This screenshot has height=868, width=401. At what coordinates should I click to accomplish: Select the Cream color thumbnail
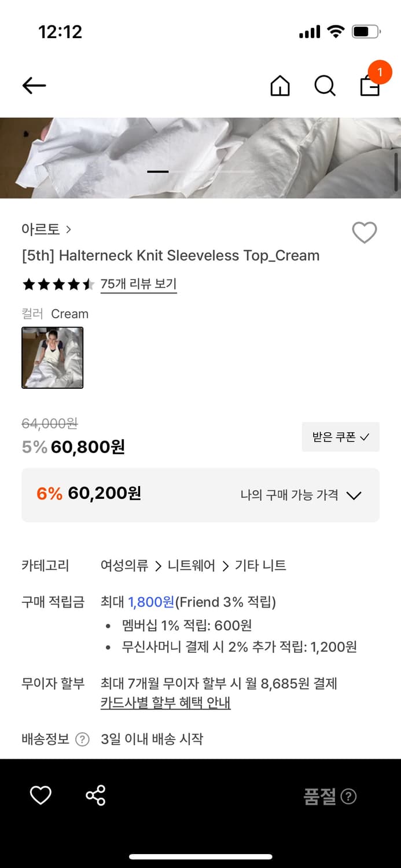[53, 357]
